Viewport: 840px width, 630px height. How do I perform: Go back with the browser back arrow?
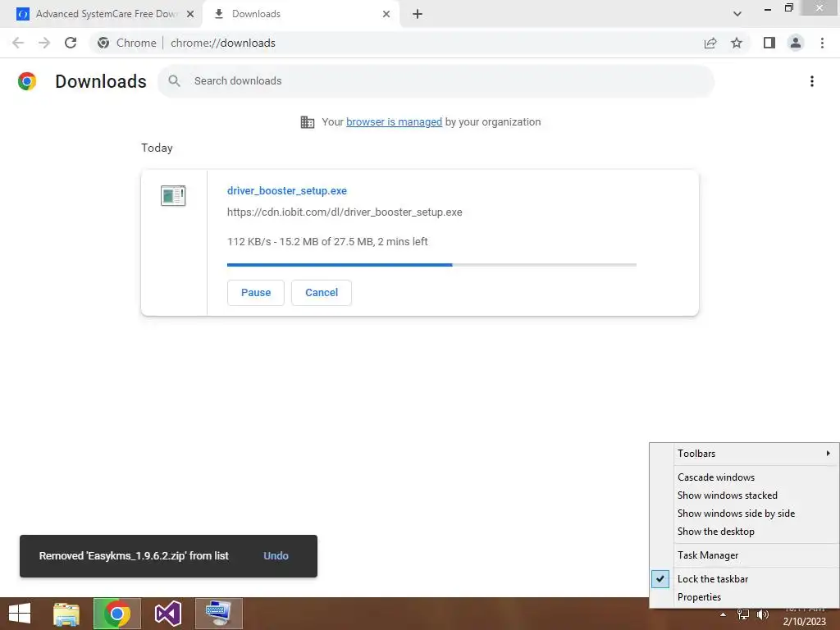(18, 43)
